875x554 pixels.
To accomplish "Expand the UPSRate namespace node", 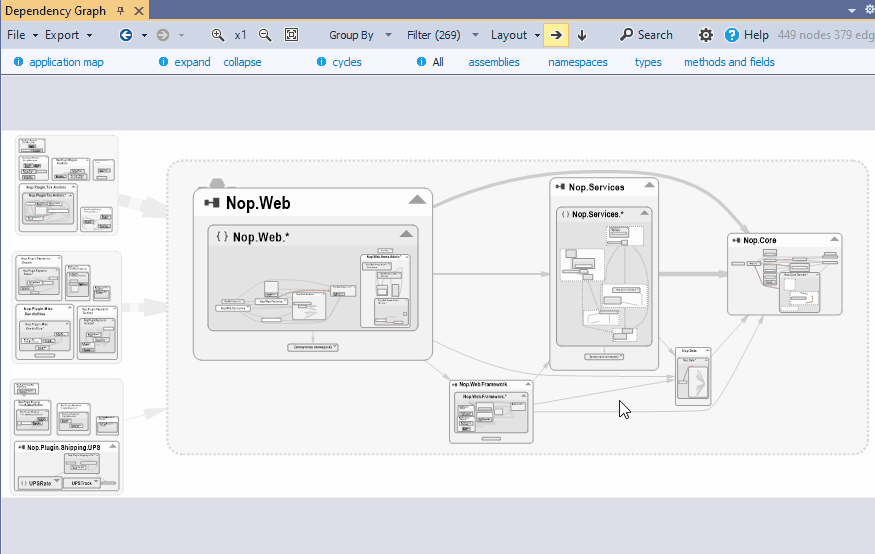I will 57,481.
